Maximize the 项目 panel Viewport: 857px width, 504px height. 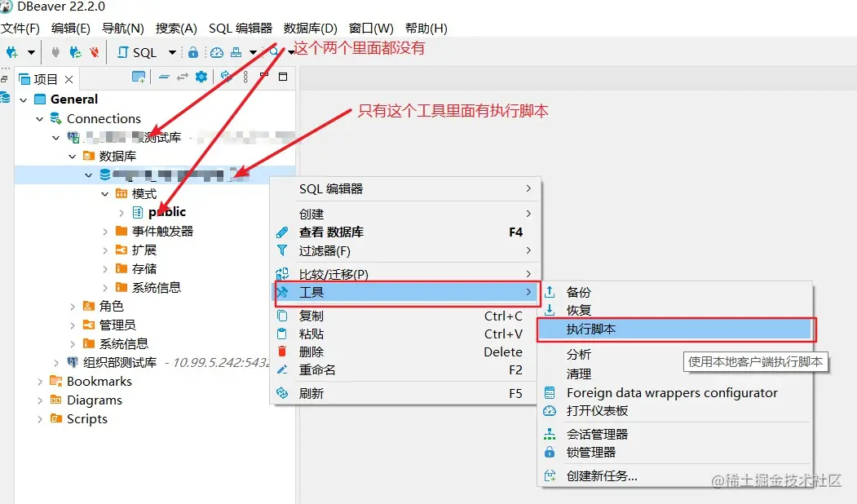[283, 77]
